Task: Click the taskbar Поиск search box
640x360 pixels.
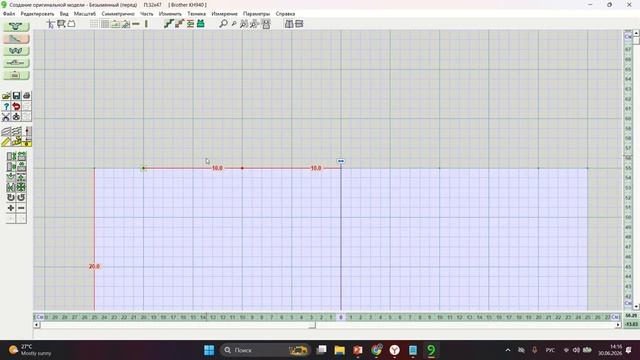Action: click(265, 350)
